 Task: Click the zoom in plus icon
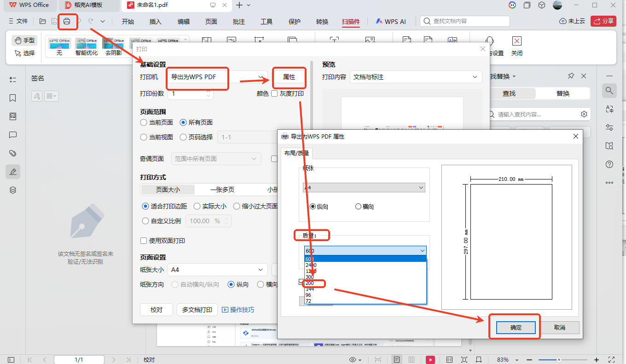[597, 359]
